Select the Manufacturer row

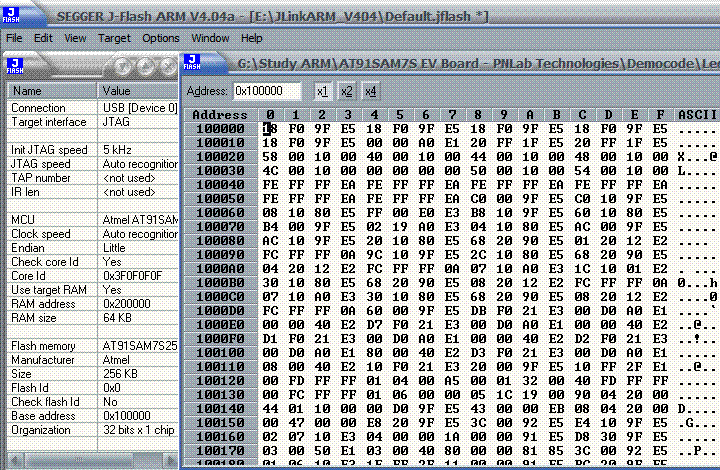[x=93, y=360]
